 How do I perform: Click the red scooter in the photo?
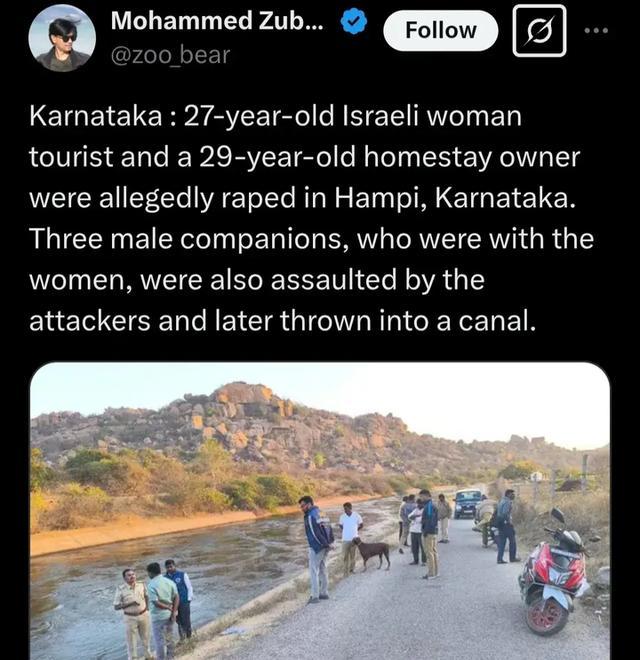pos(554,574)
